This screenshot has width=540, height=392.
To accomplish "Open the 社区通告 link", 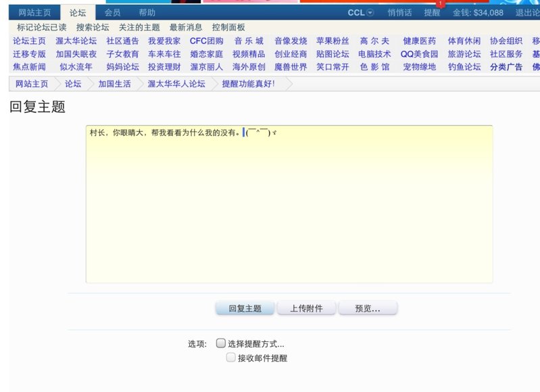I will [x=122, y=41].
